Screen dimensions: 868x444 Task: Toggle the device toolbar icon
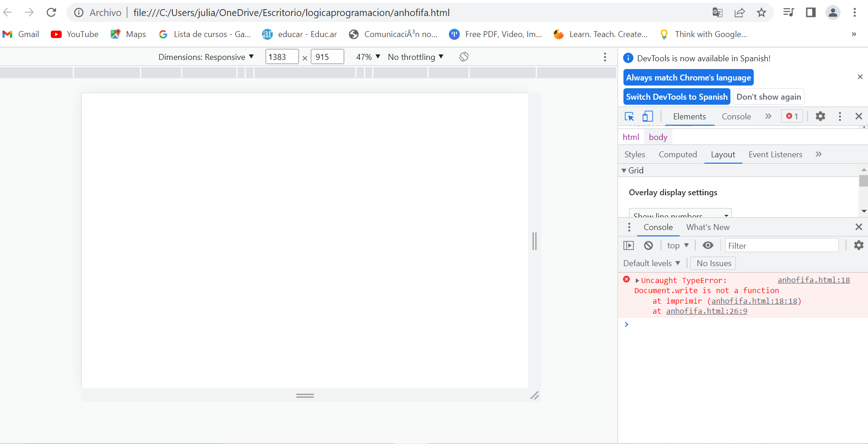click(x=648, y=116)
